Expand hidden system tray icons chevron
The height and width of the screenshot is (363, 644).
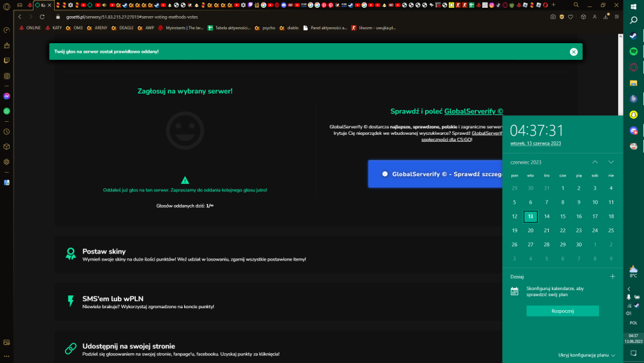[629, 289]
